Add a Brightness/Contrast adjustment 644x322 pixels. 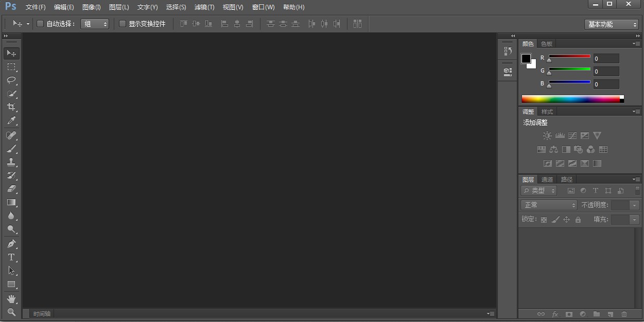[x=547, y=136]
